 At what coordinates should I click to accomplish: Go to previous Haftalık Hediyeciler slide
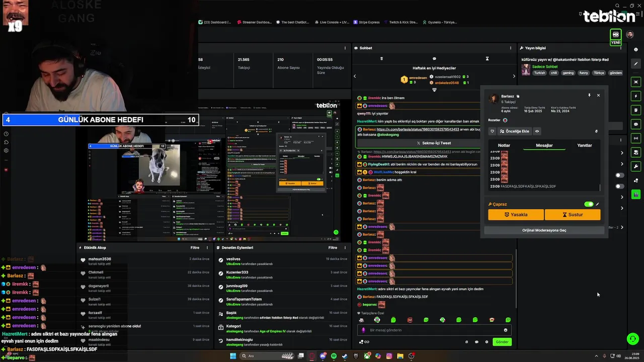point(355,76)
